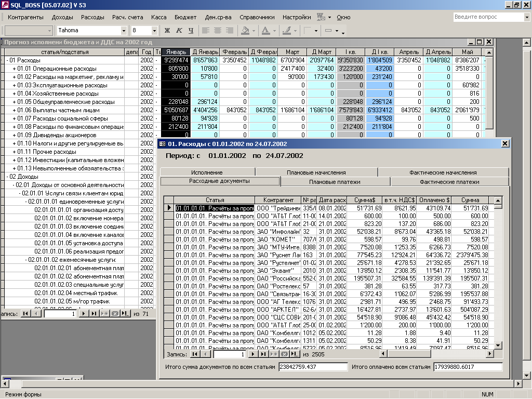
Task: Go to next record in expenses dialog
Action: (253, 354)
